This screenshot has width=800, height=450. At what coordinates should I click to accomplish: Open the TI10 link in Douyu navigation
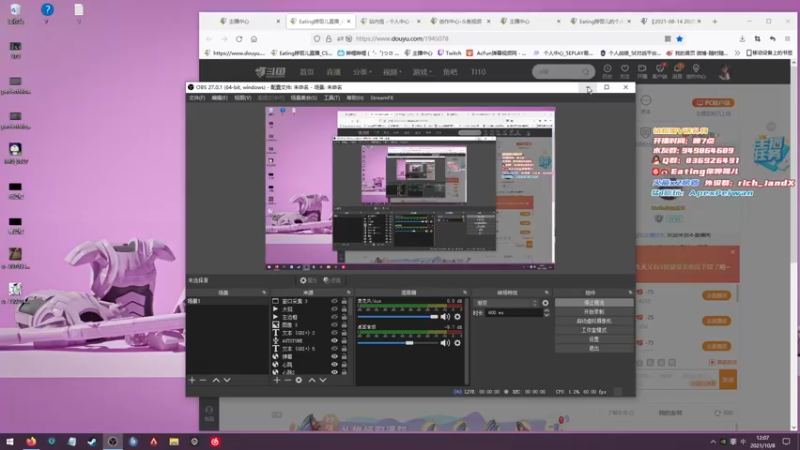478,72
